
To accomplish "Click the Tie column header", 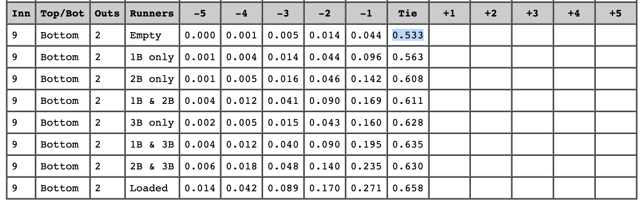I will point(408,14).
